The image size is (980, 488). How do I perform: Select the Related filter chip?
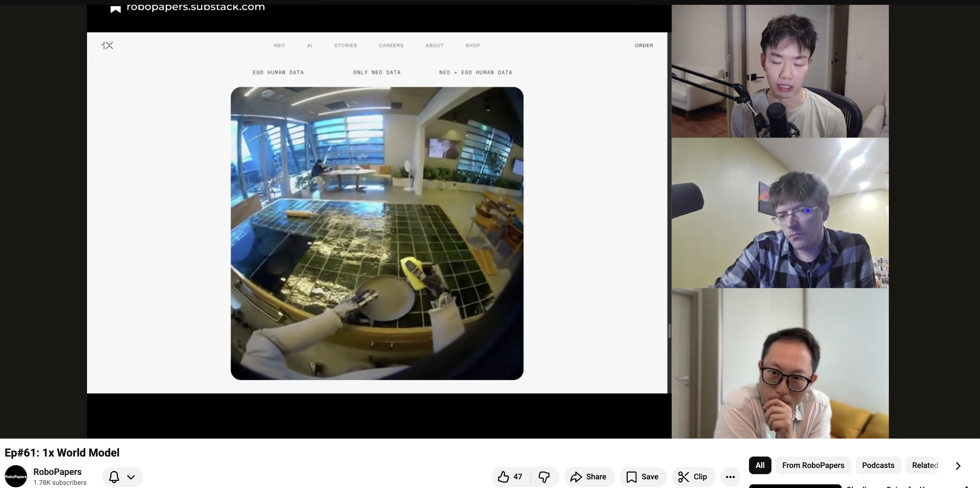click(924, 465)
